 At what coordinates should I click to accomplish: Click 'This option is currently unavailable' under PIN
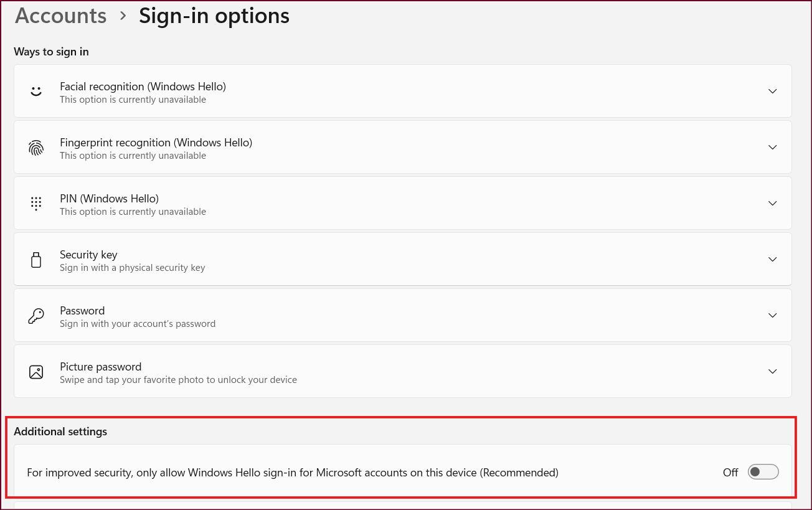(133, 211)
